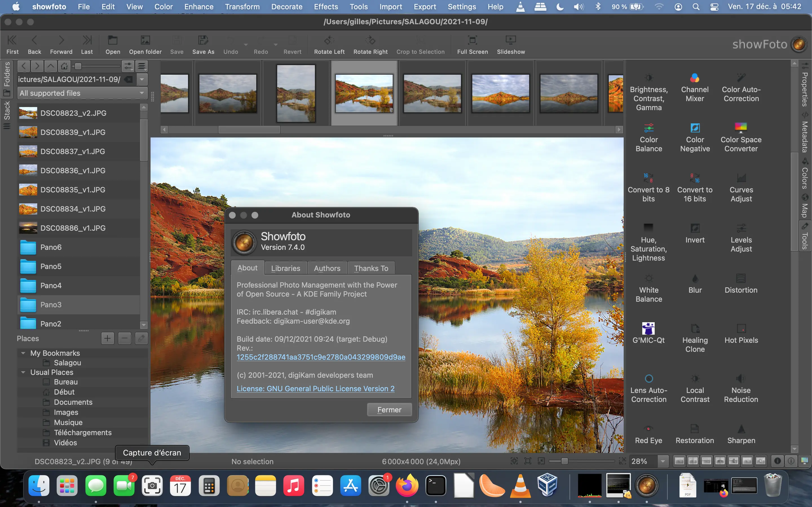Apply the Color Negative effect
This screenshot has width=812, height=507.
tap(694, 137)
